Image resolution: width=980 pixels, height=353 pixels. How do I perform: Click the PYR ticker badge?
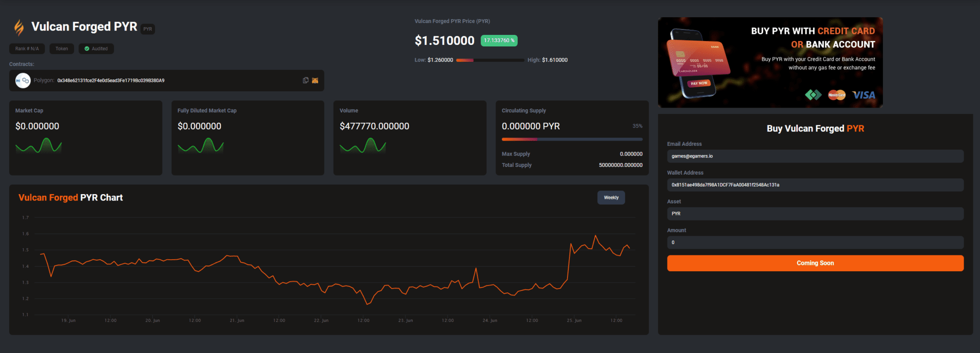pos(147,29)
